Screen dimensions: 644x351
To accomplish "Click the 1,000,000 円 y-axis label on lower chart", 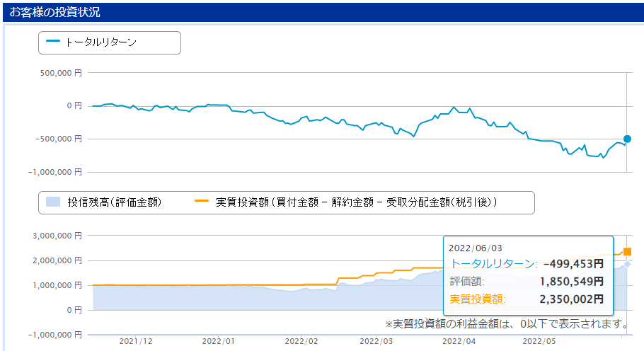I will click(x=57, y=285).
